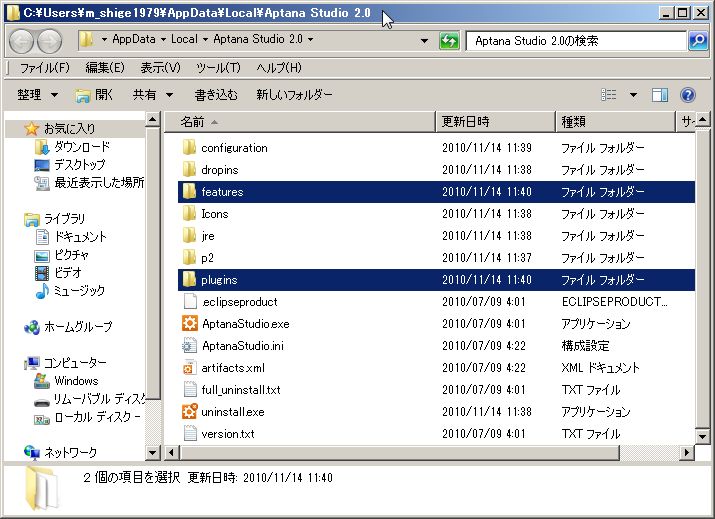This screenshot has width=715, height=519.
Task: Click the jre folder icon
Action: pos(189,236)
